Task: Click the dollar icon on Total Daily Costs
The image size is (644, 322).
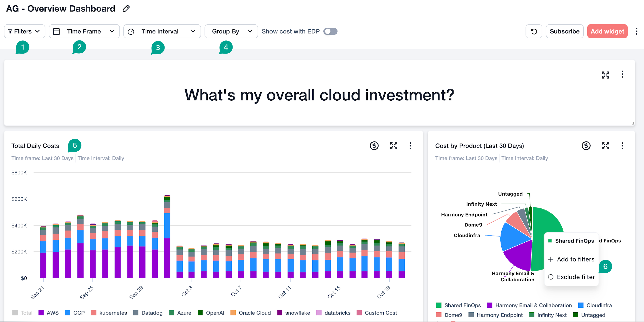Action: (374, 146)
